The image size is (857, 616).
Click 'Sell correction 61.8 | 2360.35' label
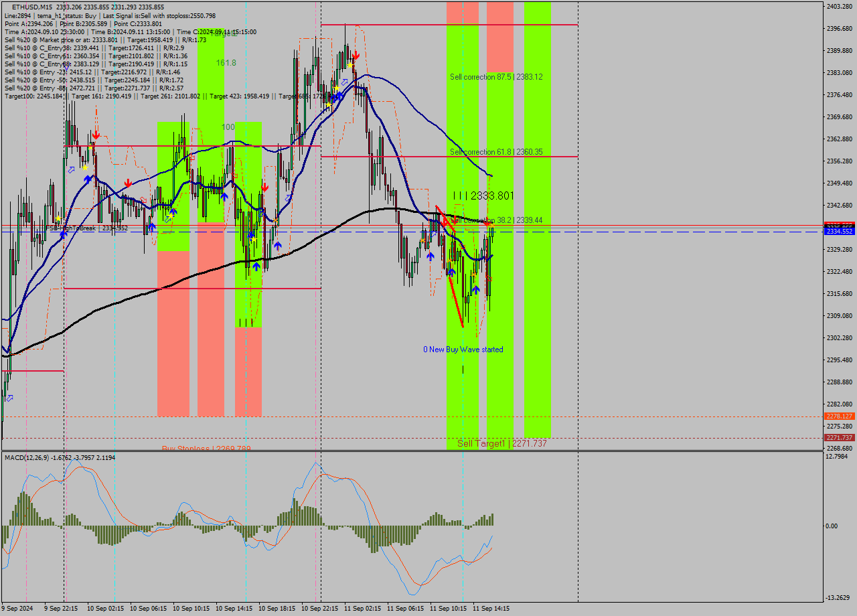496,152
